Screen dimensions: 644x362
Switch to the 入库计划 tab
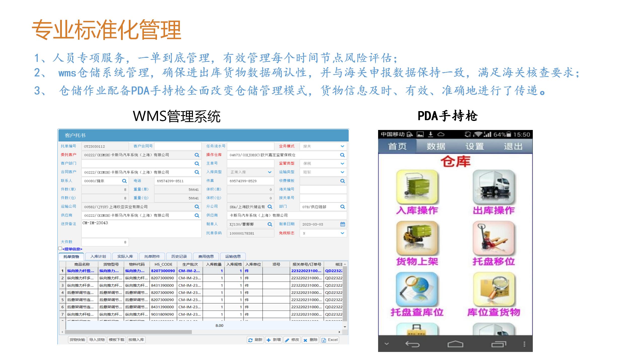click(x=98, y=256)
